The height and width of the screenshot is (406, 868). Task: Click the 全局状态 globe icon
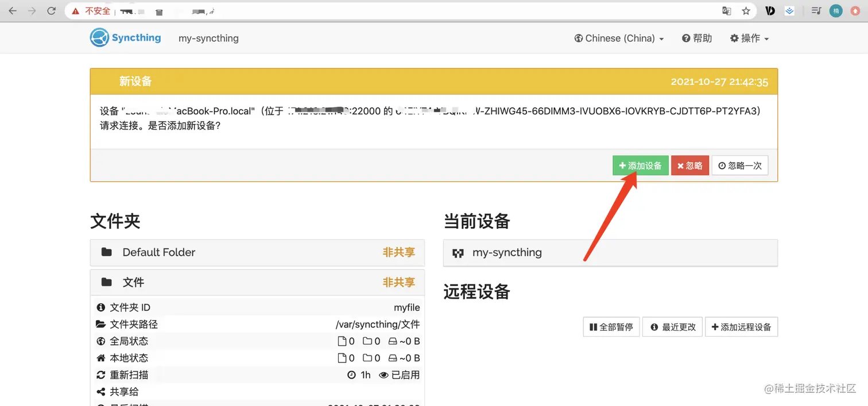click(x=101, y=341)
